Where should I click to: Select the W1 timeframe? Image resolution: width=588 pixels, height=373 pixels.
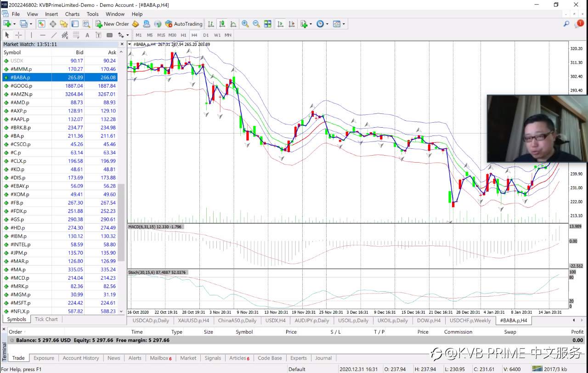click(x=217, y=35)
